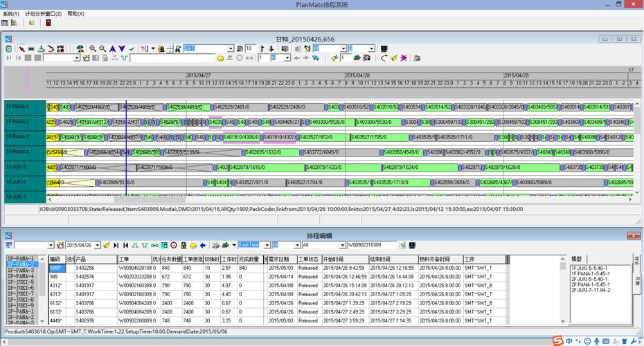644x346 pixels.
Task: Click the microphone icon in the tray
Action: coord(596,341)
